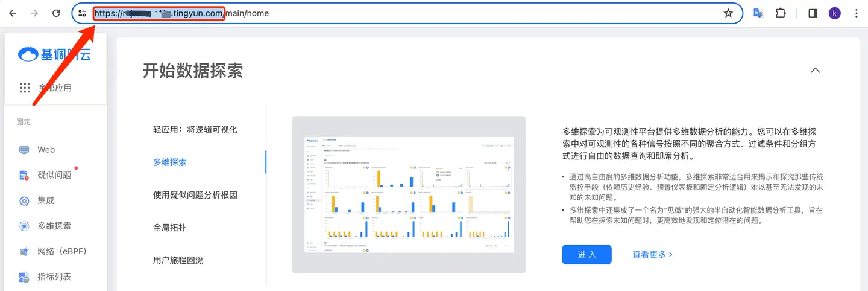Open the browser extensions puzzle icon
This screenshot has height=291, width=868.
781,13
